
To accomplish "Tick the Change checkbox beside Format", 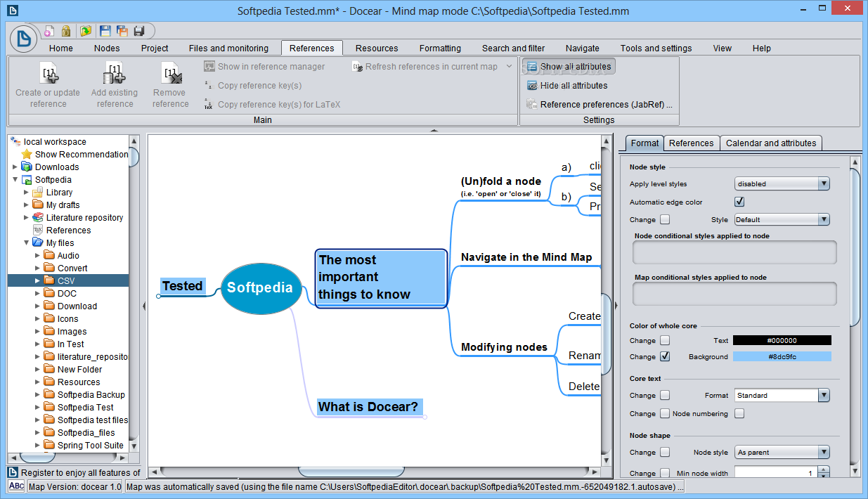I will click(x=665, y=396).
